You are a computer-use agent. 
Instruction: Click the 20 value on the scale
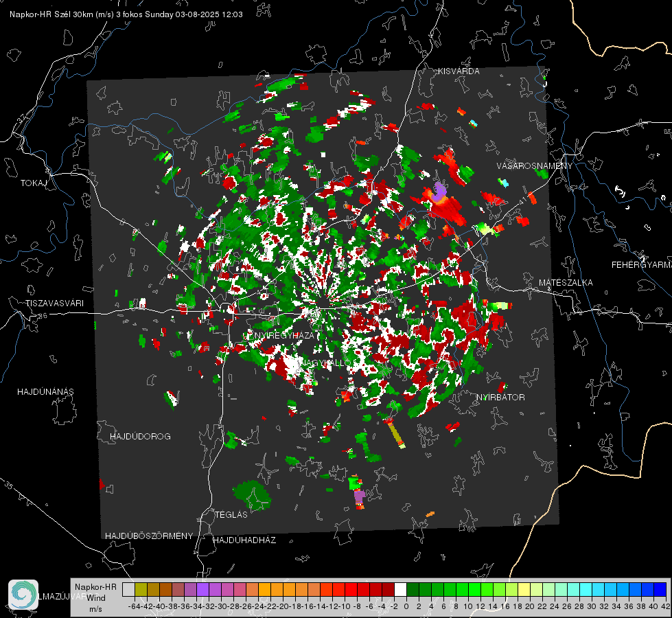coord(530,606)
